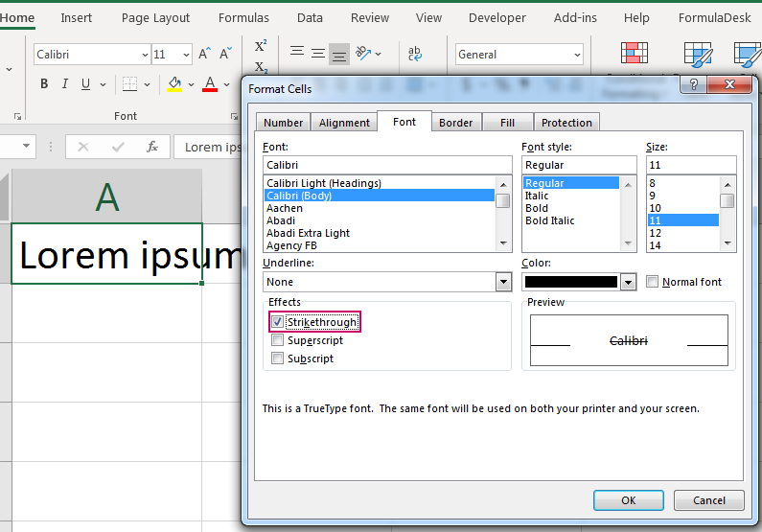Click the Decrease Font Size icon
Viewport: 762px width, 532px height.
(225, 54)
